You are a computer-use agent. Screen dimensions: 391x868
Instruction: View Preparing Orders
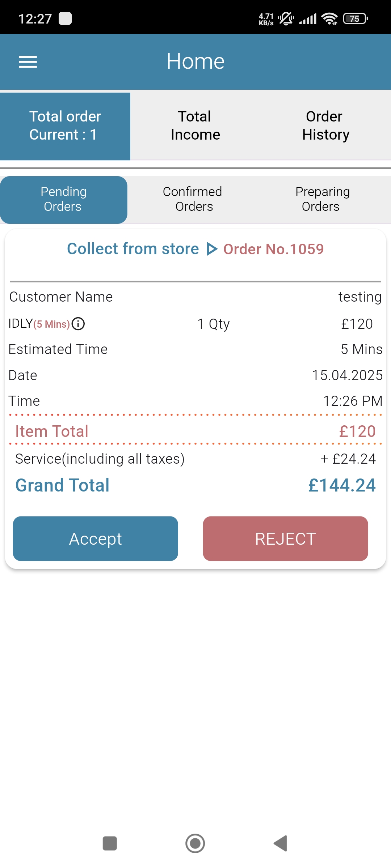click(x=322, y=199)
